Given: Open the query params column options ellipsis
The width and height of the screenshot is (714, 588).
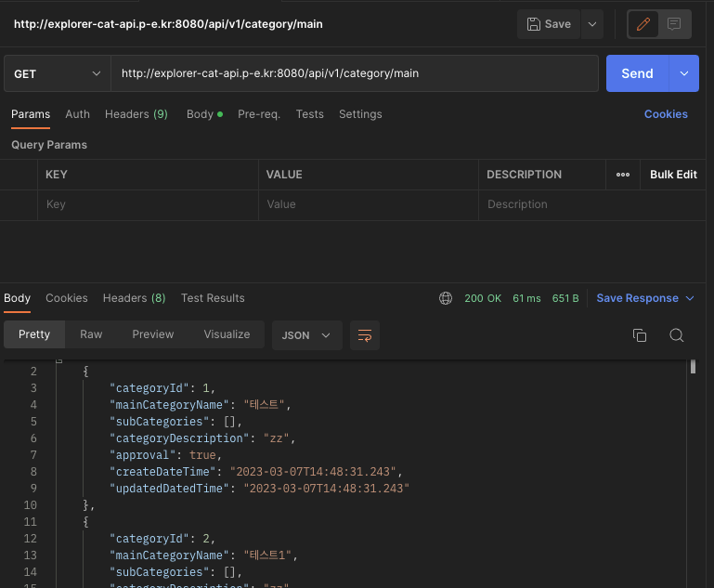Looking at the screenshot, I should [623, 175].
